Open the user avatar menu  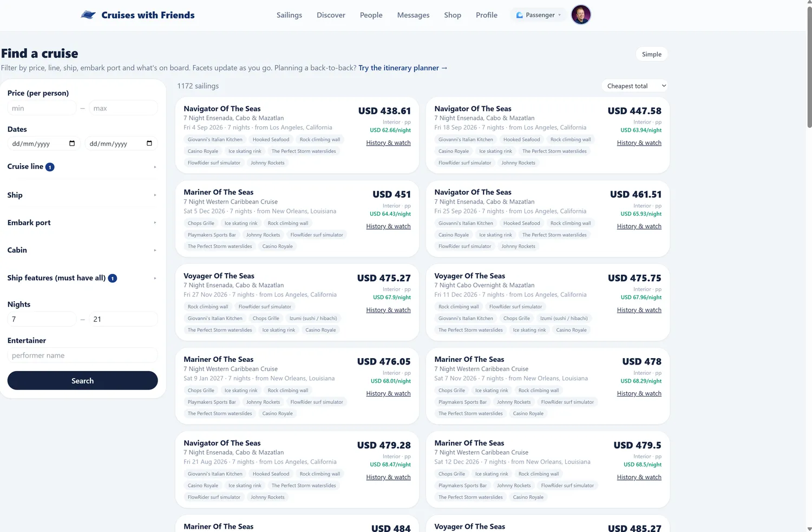pos(581,15)
